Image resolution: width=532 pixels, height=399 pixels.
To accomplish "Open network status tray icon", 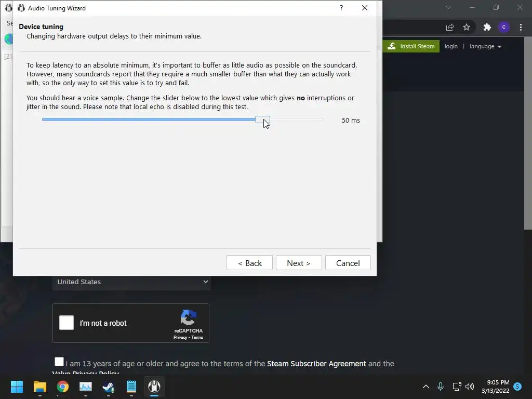I will pos(457,387).
